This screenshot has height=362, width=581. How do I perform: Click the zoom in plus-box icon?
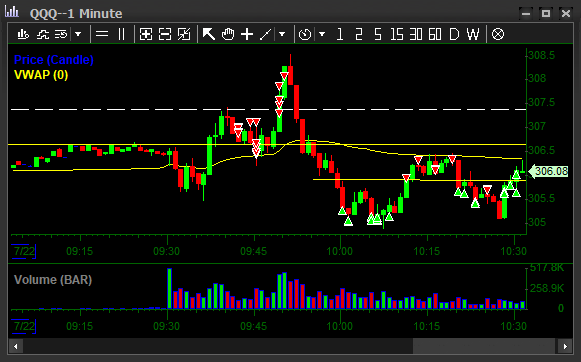(146, 34)
